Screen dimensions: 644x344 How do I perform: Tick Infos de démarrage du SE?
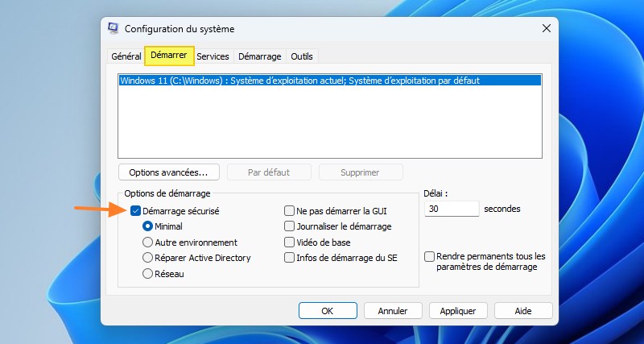click(x=290, y=258)
